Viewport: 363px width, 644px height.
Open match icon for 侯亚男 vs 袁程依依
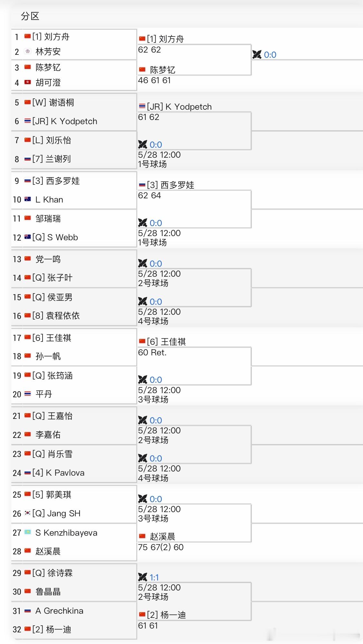pos(142,302)
